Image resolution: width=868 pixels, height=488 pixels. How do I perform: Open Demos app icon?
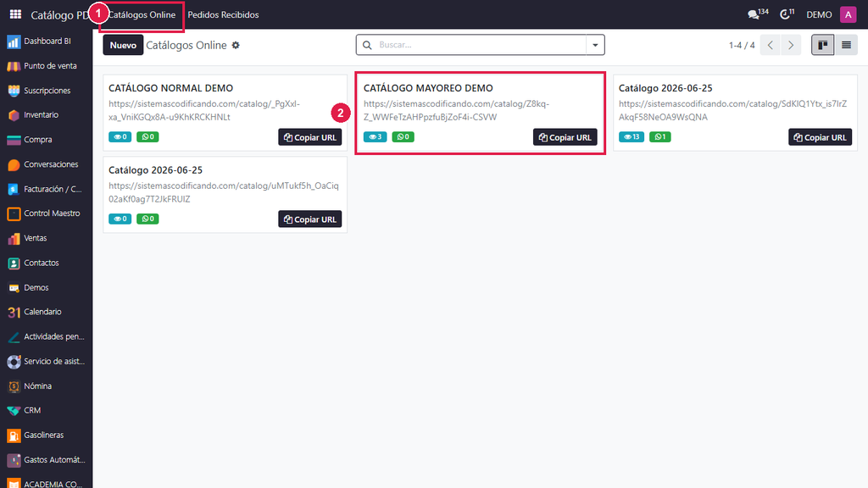pos(14,288)
